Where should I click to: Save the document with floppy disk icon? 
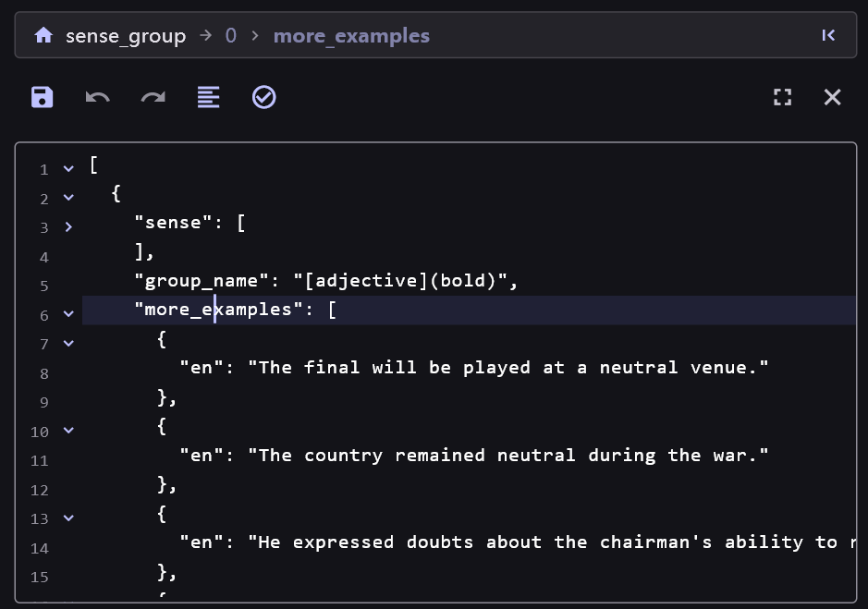click(43, 97)
